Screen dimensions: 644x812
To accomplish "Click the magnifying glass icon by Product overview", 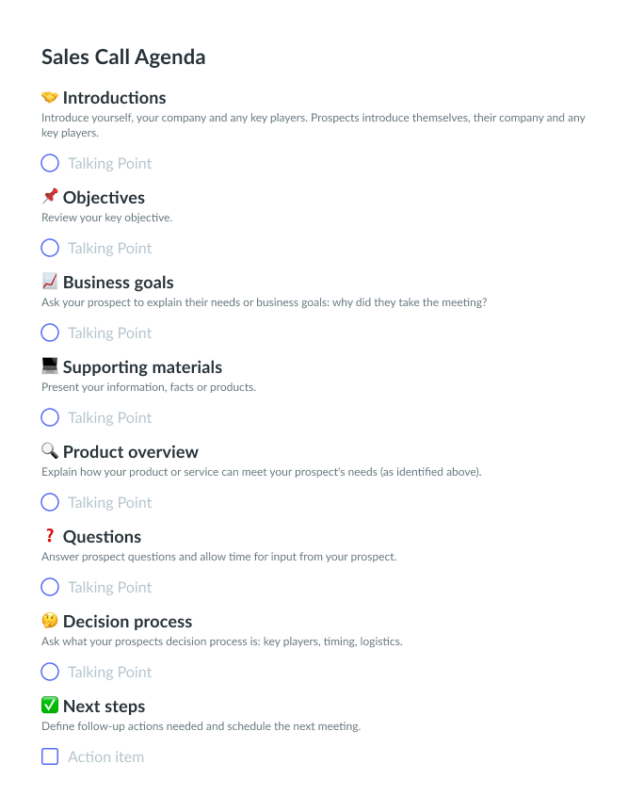I will coord(50,450).
